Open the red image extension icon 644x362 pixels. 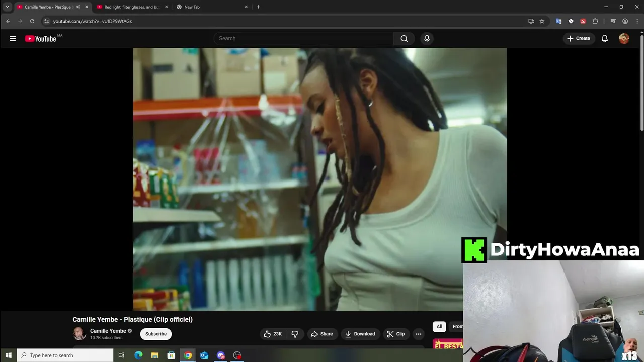point(583,21)
